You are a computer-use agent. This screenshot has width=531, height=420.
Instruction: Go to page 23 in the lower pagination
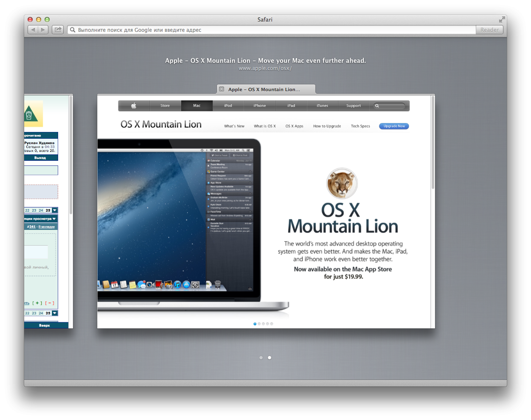pos(34,313)
